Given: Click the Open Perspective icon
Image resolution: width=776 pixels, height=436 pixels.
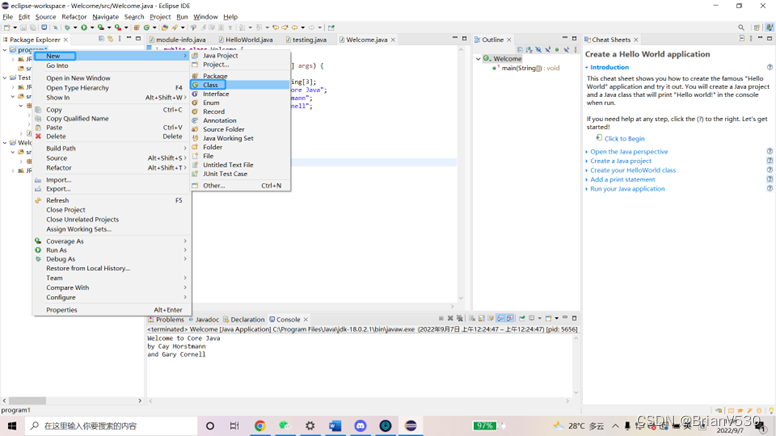Looking at the screenshot, I should point(757,28).
